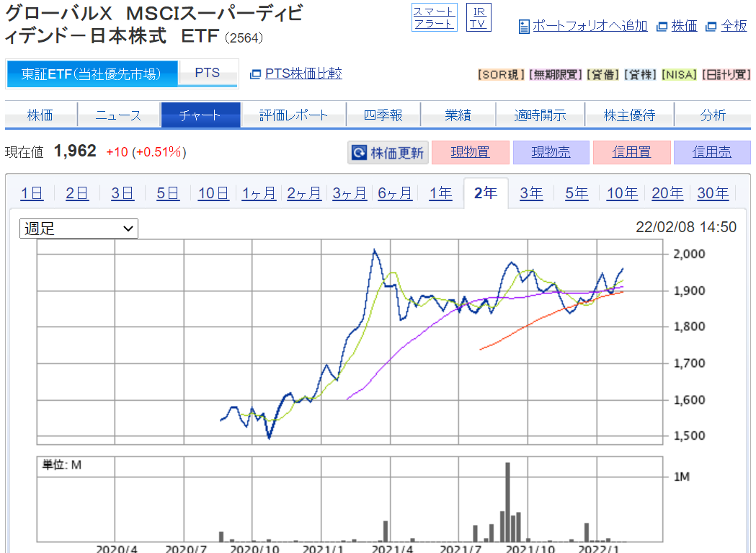Open the 週足 chart interval dropdown
This screenshot has width=756, height=553.
(x=79, y=229)
